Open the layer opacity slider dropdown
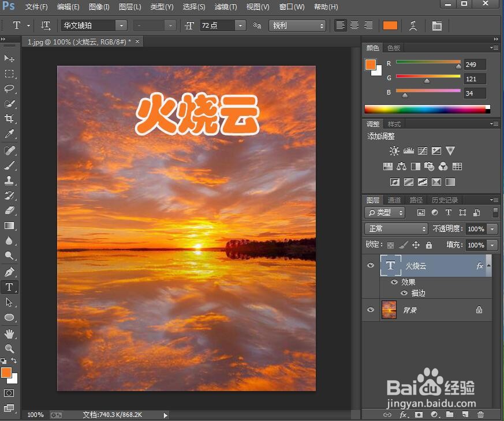Viewport: 504px width, 421px height. point(492,228)
